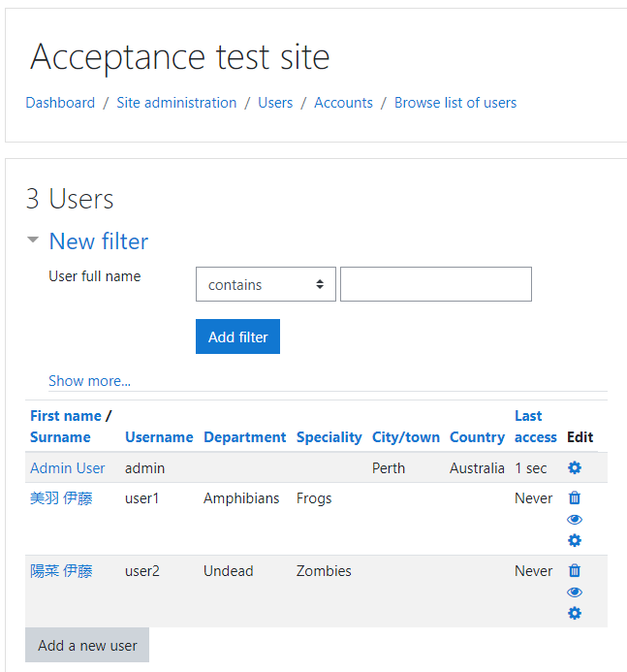
Task: Open the 'contains' filter operator dropdown
Action: pyautogui.click(x=266, y=284)
